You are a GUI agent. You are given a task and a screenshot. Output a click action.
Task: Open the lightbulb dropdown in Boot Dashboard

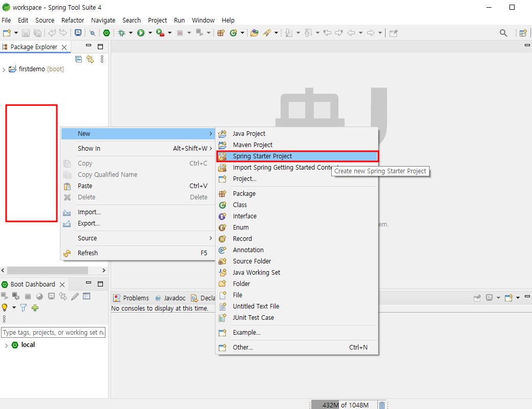[x=14, y=308]
